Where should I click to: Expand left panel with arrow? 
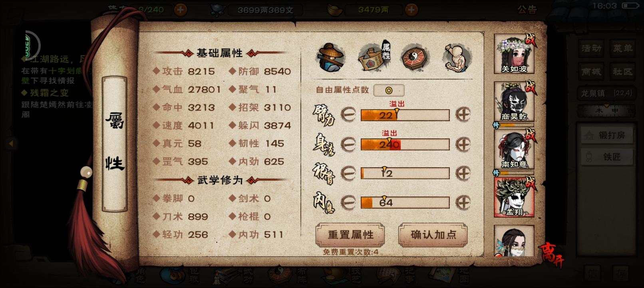tap(11, 143)
